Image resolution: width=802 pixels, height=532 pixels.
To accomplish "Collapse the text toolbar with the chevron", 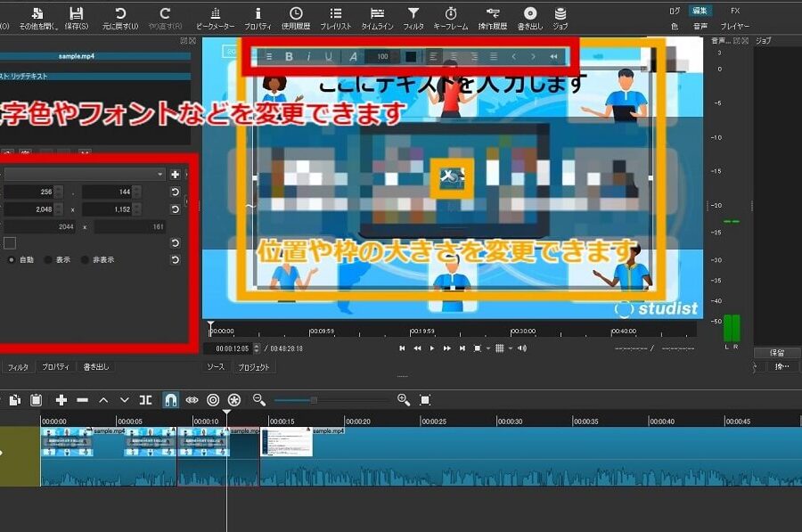I will 552,56.
